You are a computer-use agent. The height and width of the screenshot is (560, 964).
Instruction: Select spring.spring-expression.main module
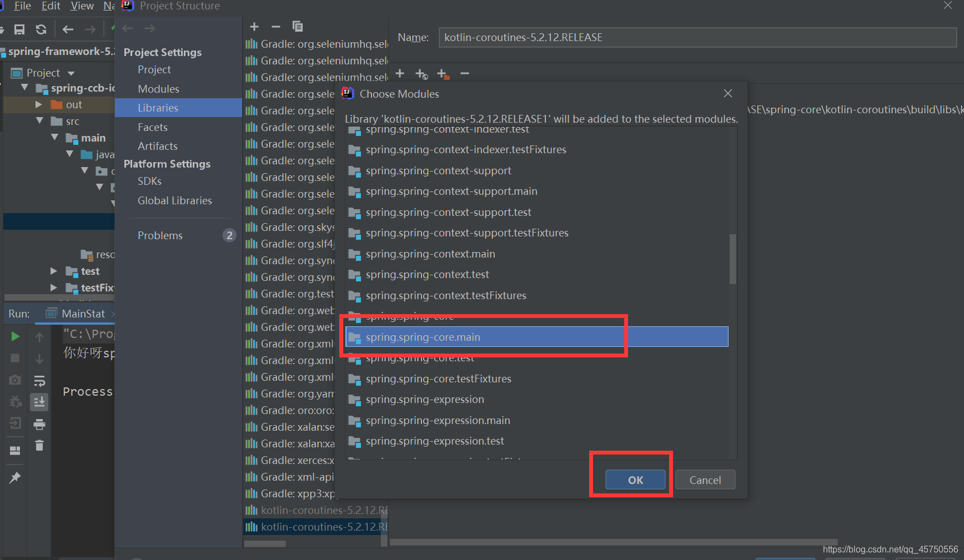pyautogui.click(x=537, y=420)
